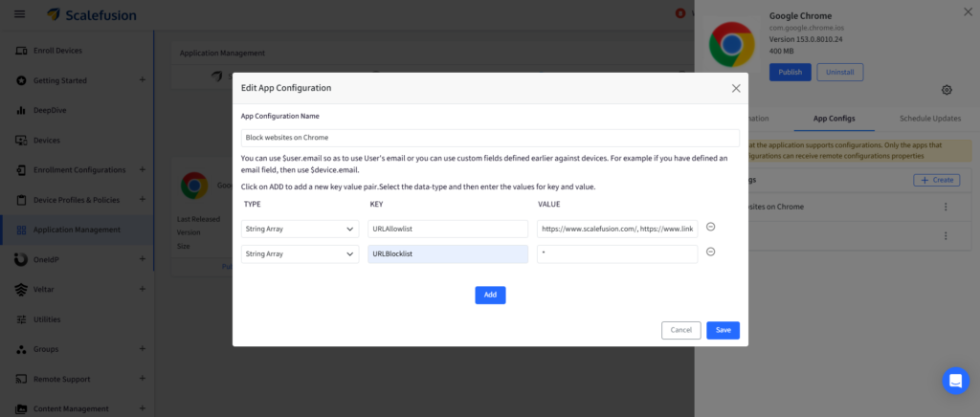Click the OneIdP ring icon

pos(21,259)
